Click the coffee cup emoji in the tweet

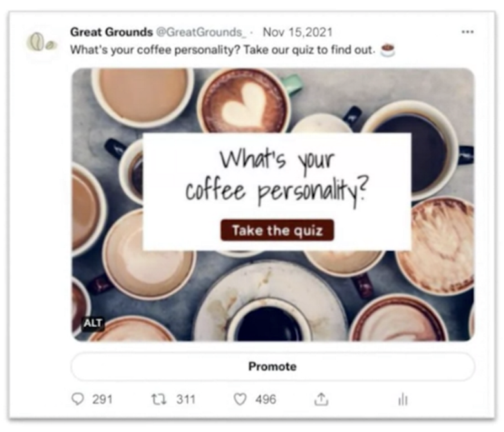pos(387,50)
